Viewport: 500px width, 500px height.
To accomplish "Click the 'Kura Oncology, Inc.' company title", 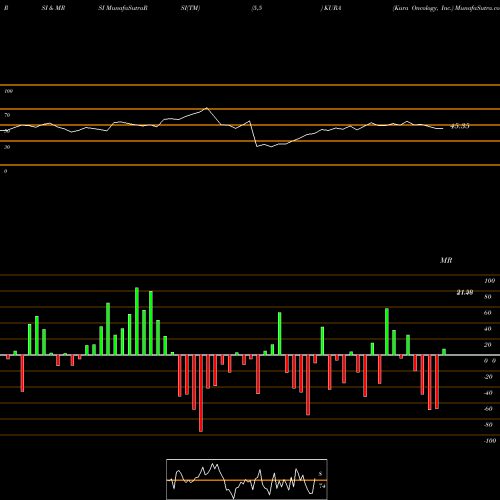I will coord(423,8).
